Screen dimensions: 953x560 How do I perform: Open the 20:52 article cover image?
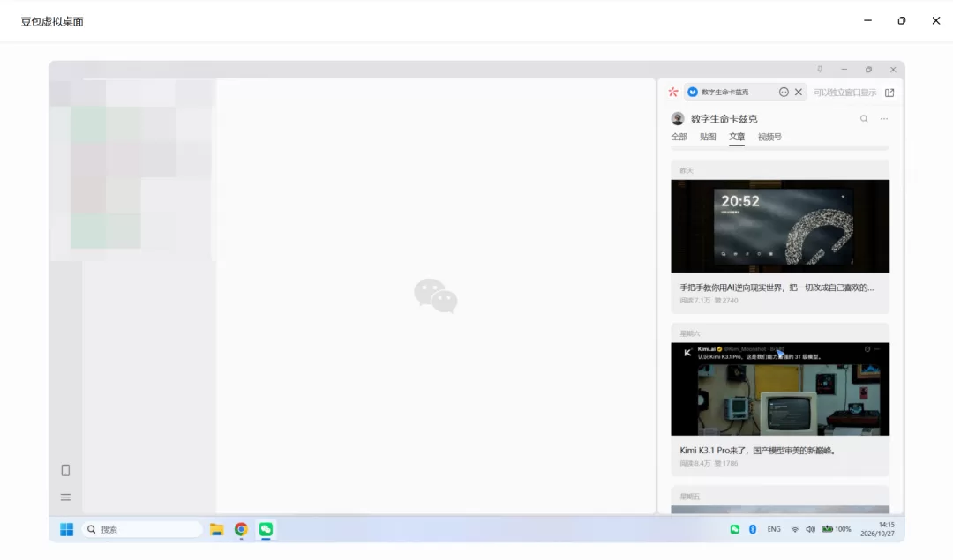click(x=780, y=226)
